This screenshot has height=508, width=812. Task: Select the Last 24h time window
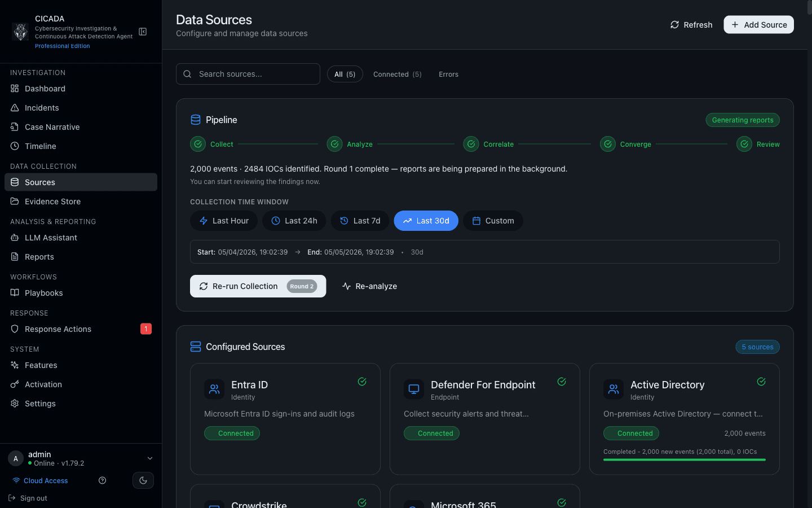(x=294, y=221)
